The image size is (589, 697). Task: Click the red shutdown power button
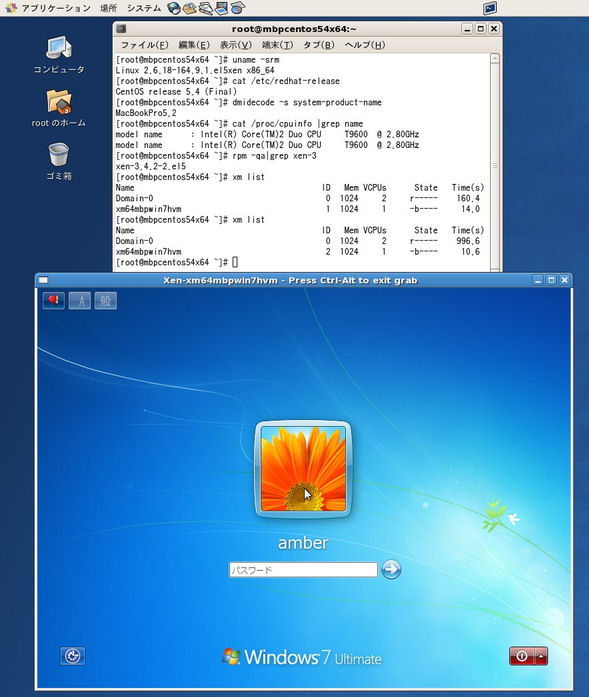522,656
